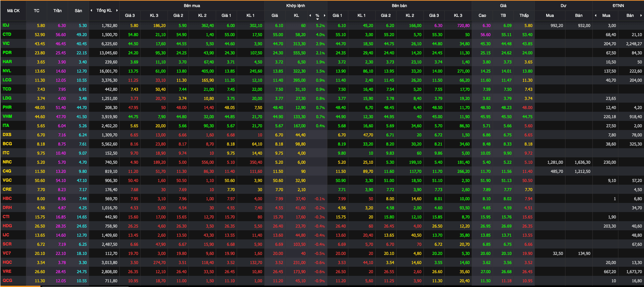Click the Dư group header
Image resolution: width=644 pixels, height=287 pixels.
563,6
